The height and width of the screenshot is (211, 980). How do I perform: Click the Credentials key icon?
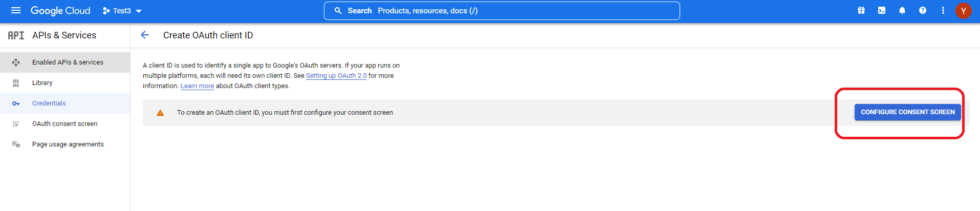click(x=16, y=103)
